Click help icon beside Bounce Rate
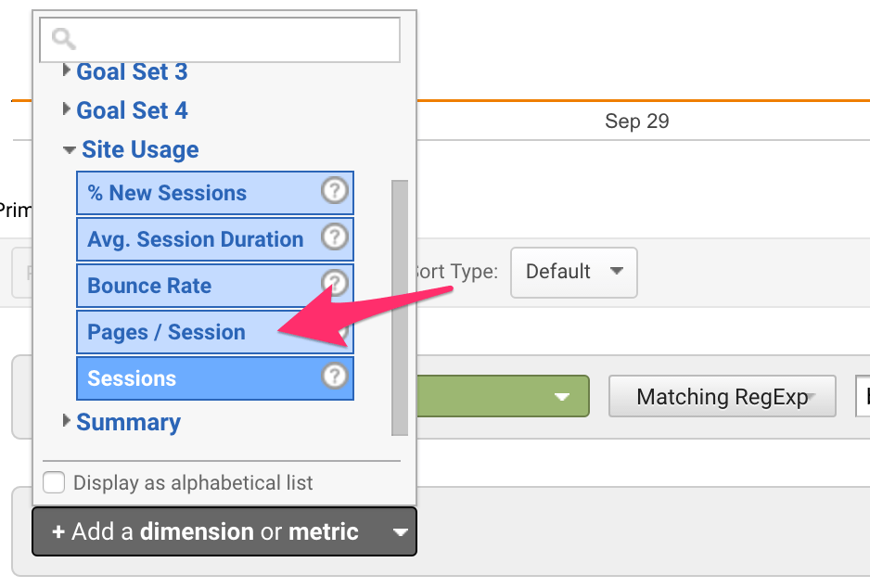The height and width of the screenshot is (588, 870). (x=335, y=283)
